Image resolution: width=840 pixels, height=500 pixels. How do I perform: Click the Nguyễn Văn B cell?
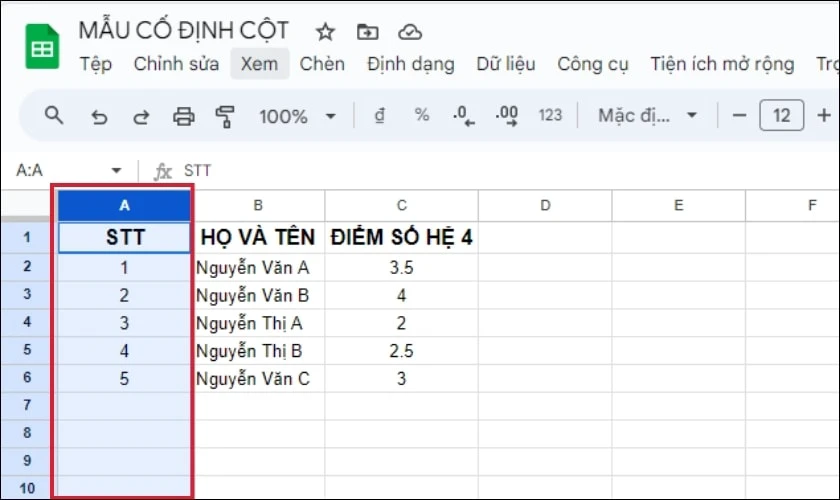(258, 295)
